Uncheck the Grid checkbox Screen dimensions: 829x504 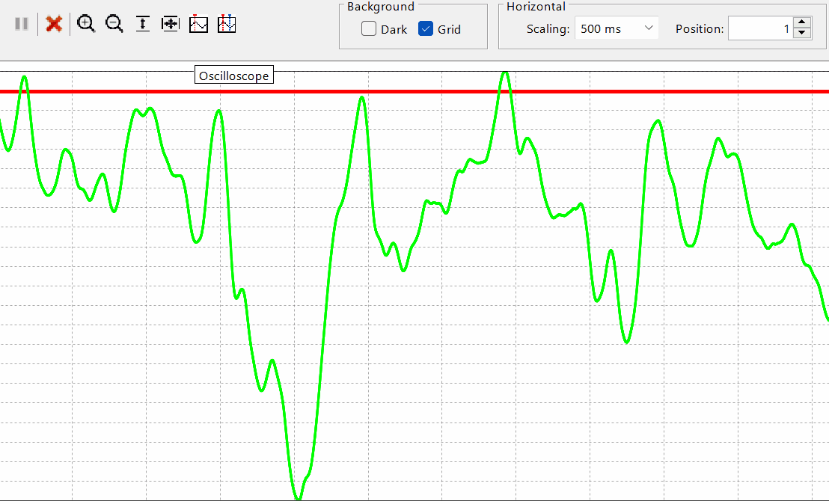point(426,29)
